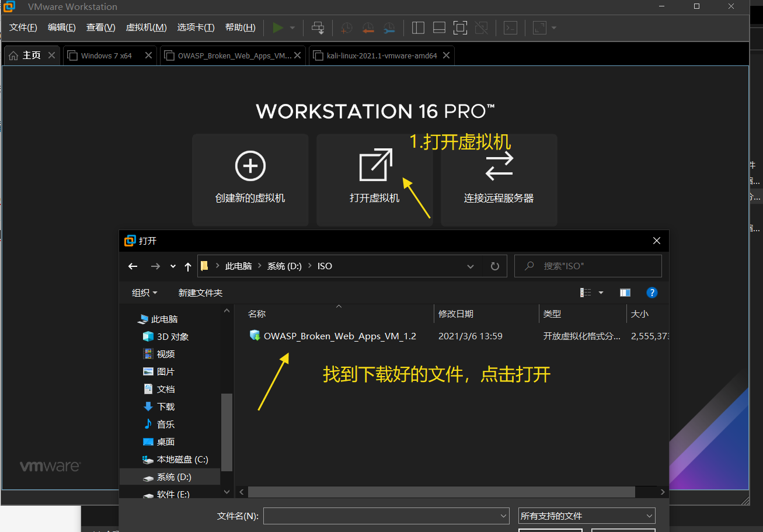This screenshot has width=763, height=532.
Task: Expand the address bar history dropdown
Action: [x=471, y=266]
